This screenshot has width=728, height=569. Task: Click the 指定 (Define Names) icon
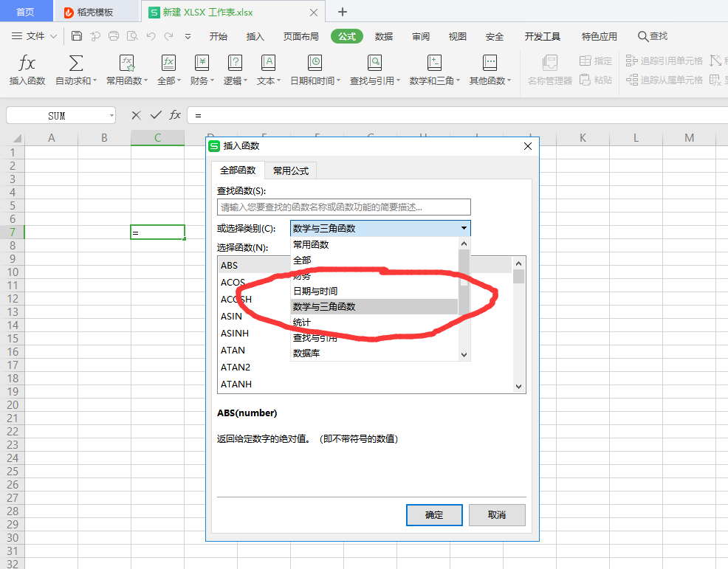pos(596,61)
